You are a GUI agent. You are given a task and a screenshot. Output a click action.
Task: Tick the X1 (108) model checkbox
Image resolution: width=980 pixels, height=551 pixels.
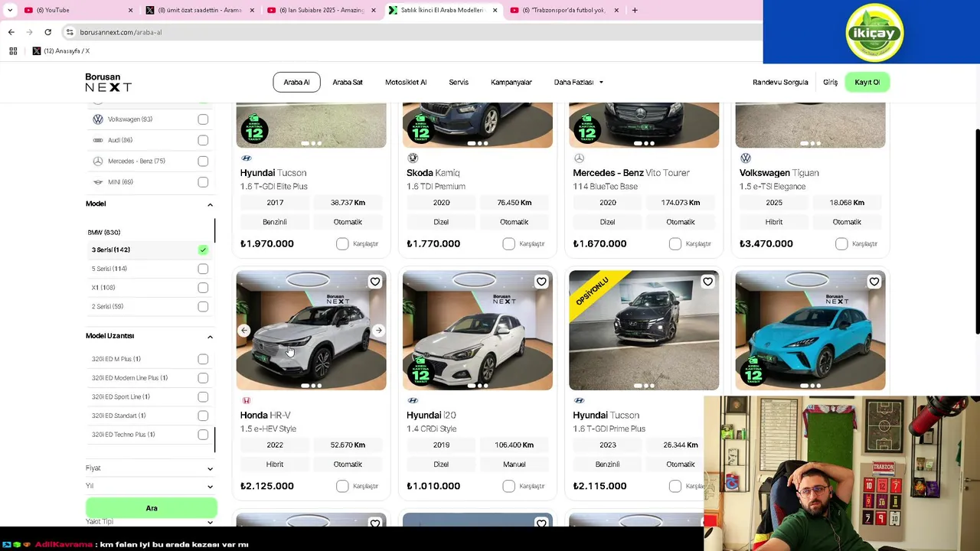[x=203, y=288]
